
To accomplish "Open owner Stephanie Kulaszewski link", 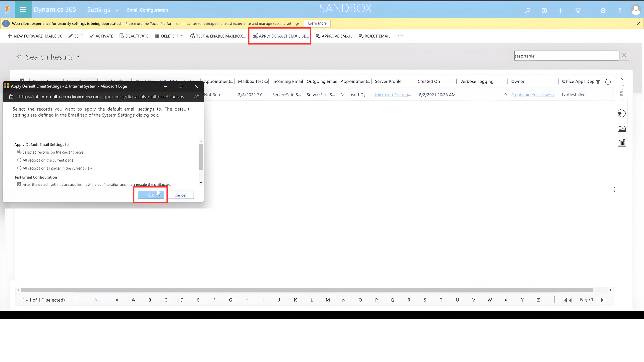I will tap(532, 95).
